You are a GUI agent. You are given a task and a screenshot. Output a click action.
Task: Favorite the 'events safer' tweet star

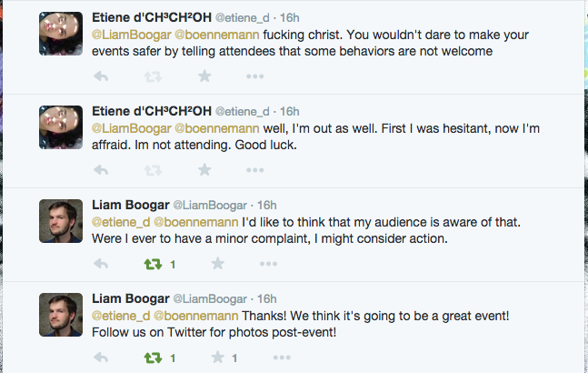(204, 76)
